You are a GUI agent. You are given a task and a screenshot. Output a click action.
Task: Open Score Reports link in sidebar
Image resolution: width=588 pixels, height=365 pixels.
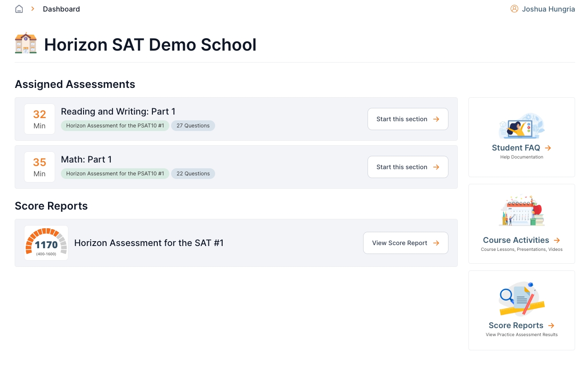click(x=521, y=325)
